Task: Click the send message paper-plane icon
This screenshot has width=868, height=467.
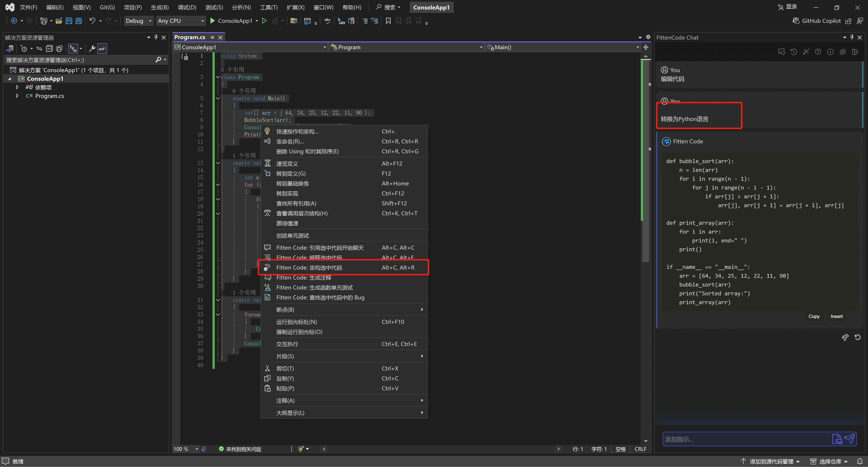Action: click(849, 439)
